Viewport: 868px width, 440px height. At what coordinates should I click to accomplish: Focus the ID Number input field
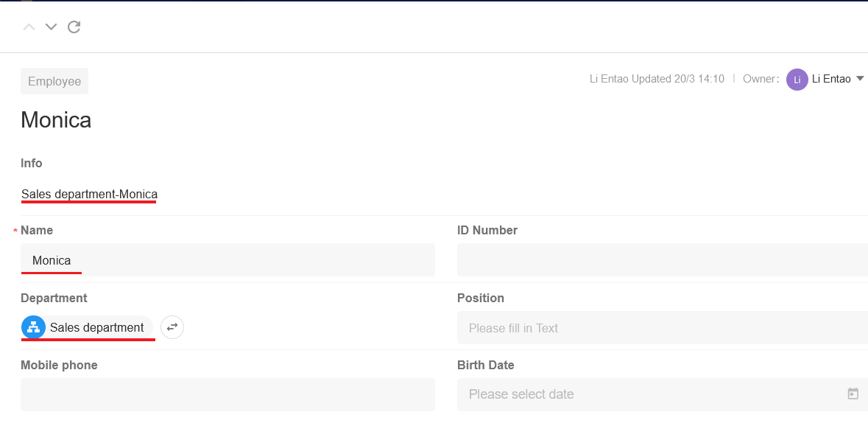click(x=662, y=260)
